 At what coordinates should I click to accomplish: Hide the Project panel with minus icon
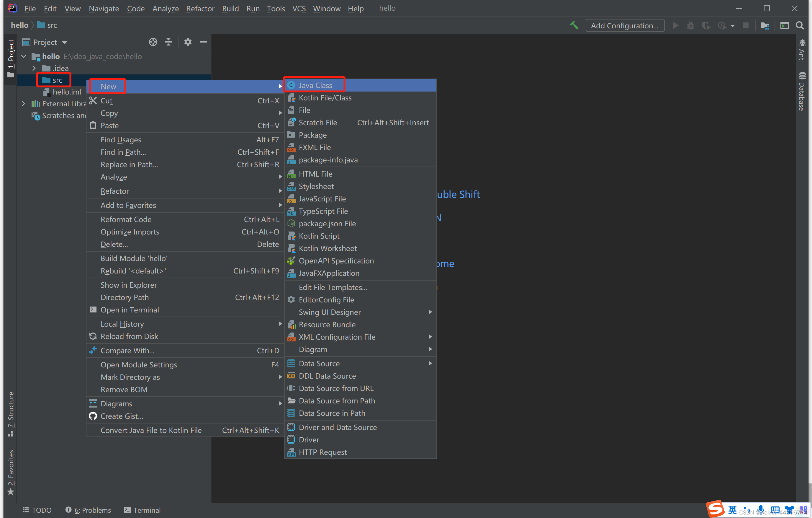coord(203,42)
